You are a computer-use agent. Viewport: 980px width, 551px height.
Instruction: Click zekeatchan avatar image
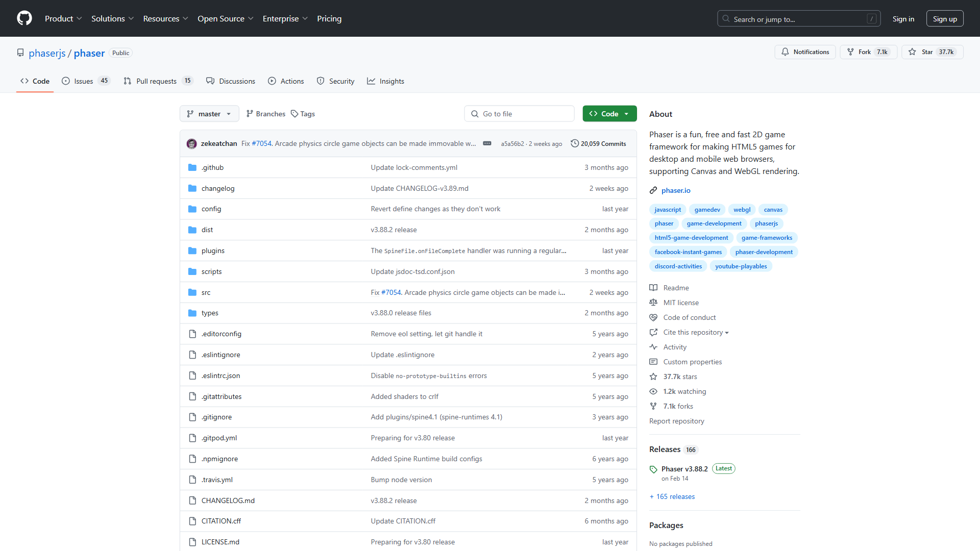tap(192, 144)
